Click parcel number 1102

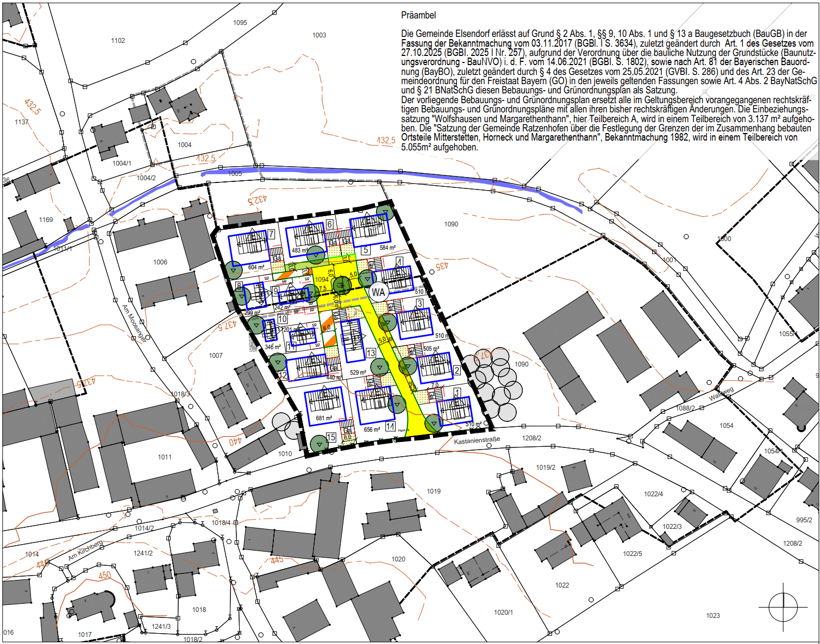pyautogui.click(x=118, y=41)
